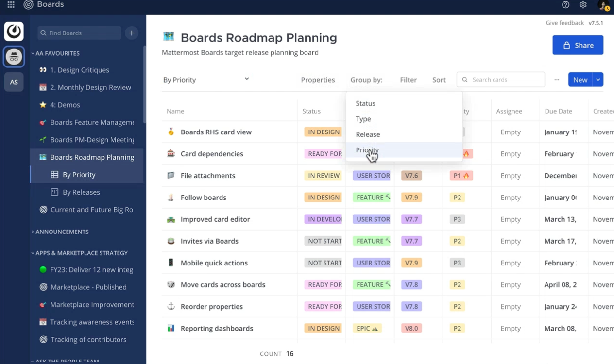Click the Give feedback link
The image size is (614, 364).
click(x=565, y=23)
